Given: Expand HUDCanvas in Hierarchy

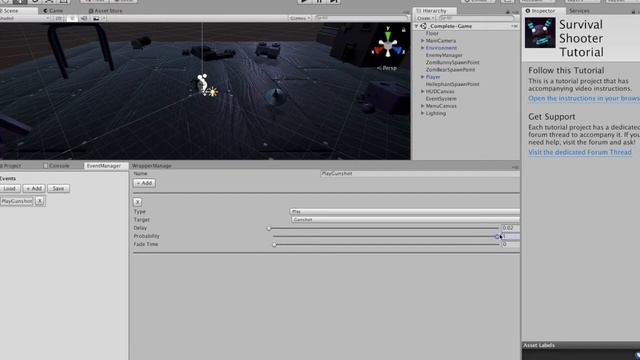Looking at the screenshot, I should click(422, 91).
